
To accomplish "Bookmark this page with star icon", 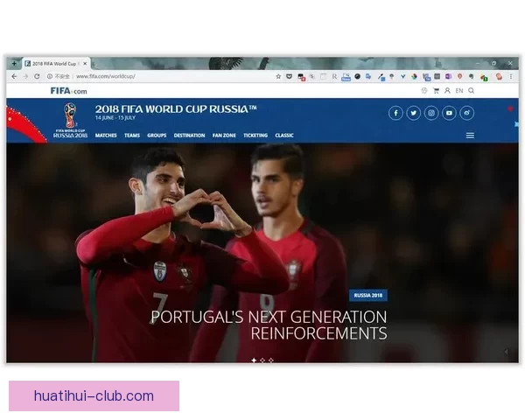I will [x=278, y=76].
